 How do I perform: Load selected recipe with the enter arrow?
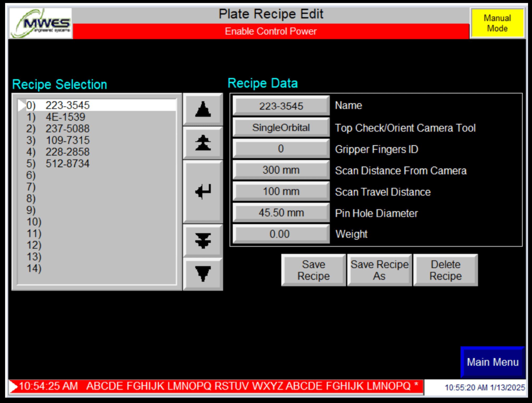(203, 191)
